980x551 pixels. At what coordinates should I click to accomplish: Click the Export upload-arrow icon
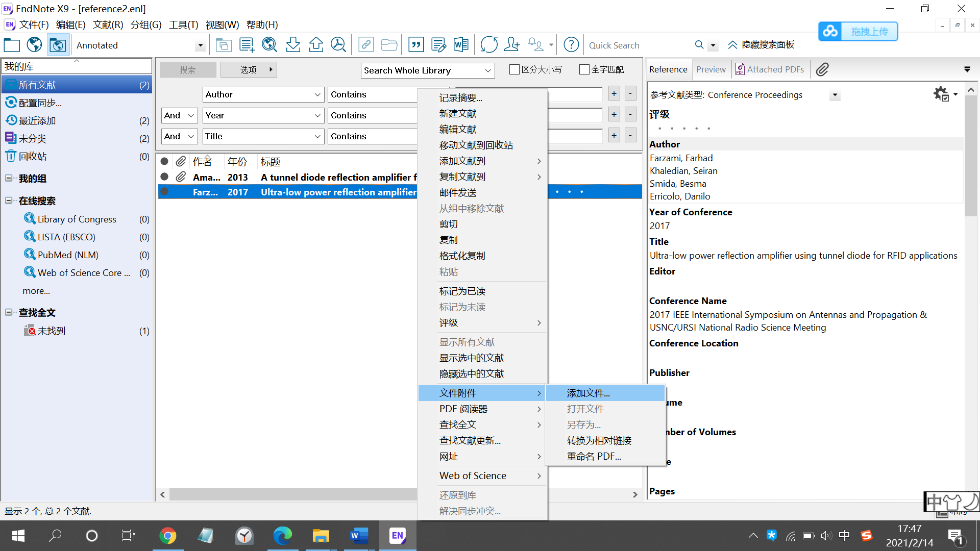(316, 45)
